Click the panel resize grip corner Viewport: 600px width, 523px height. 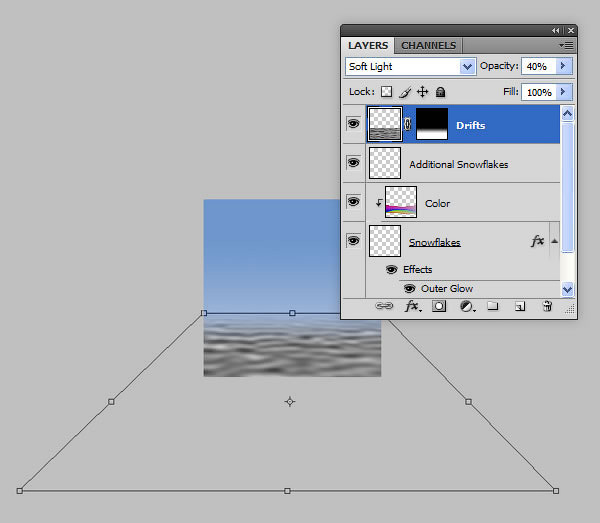point(570,309)
